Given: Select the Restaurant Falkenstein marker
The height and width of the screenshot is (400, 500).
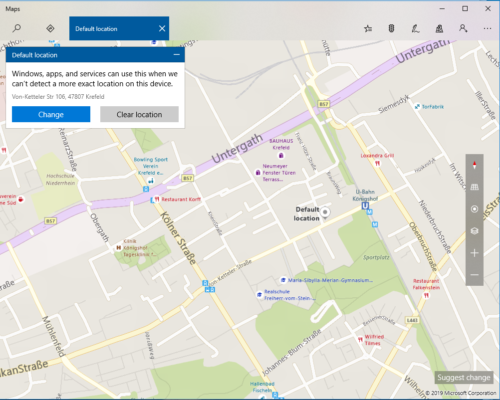Looking at the screenshot, I should [x=426, y=295].
